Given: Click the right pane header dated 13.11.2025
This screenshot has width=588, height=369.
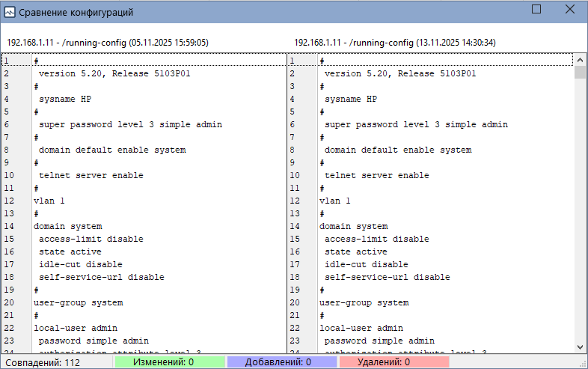Looking at the screenshot, I should (394, 43).
